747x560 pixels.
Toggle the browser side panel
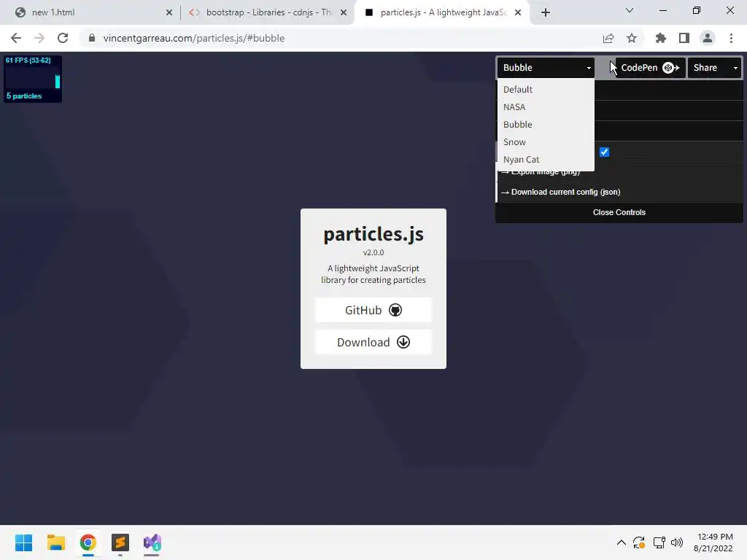coord(684,38)
